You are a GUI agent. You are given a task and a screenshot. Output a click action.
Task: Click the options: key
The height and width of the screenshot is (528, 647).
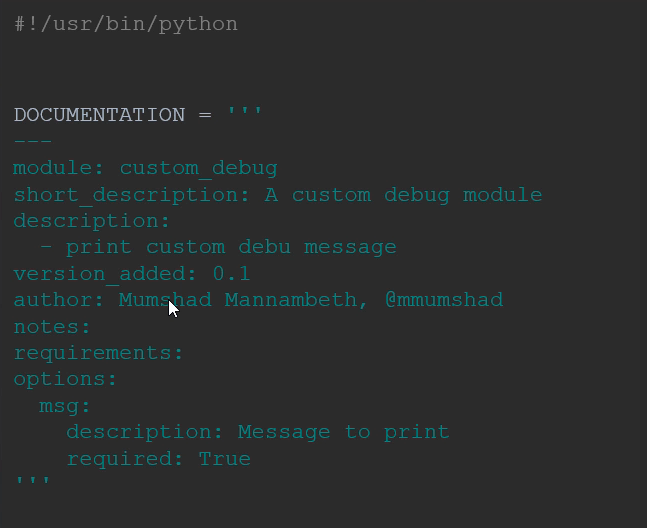tap(65, 380)
